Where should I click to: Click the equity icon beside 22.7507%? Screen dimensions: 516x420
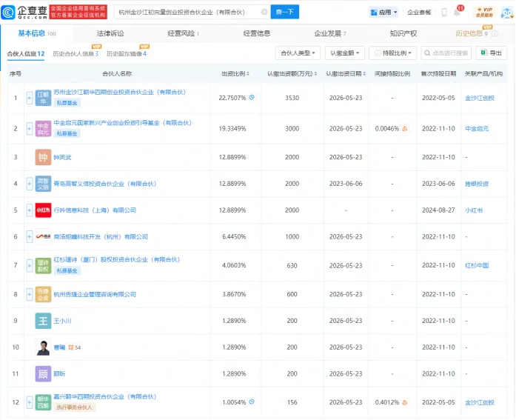252,98
